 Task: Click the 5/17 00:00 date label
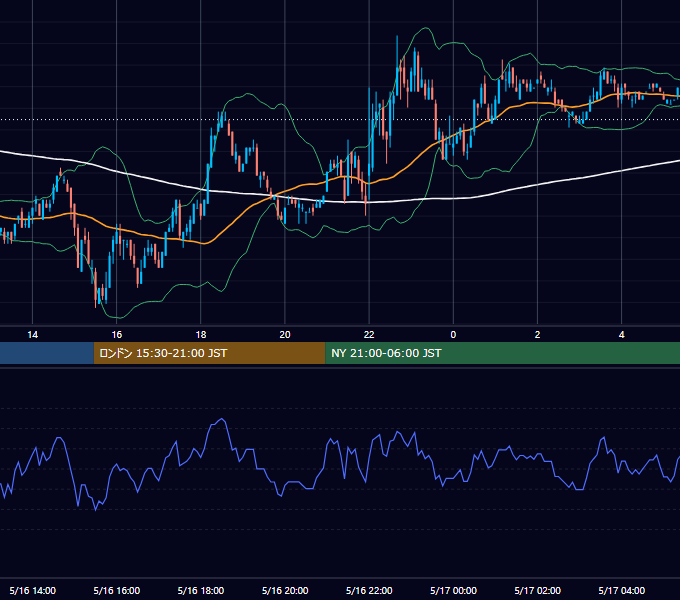[453, 590]
